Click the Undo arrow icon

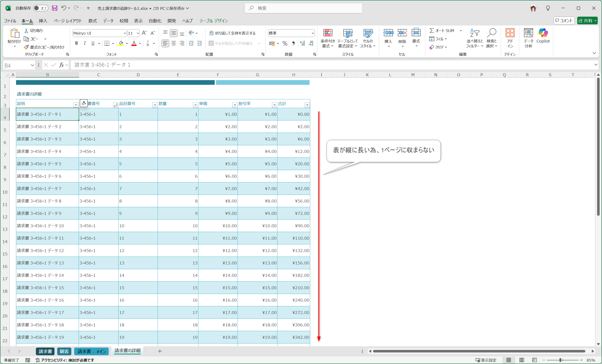pos(63,8)
